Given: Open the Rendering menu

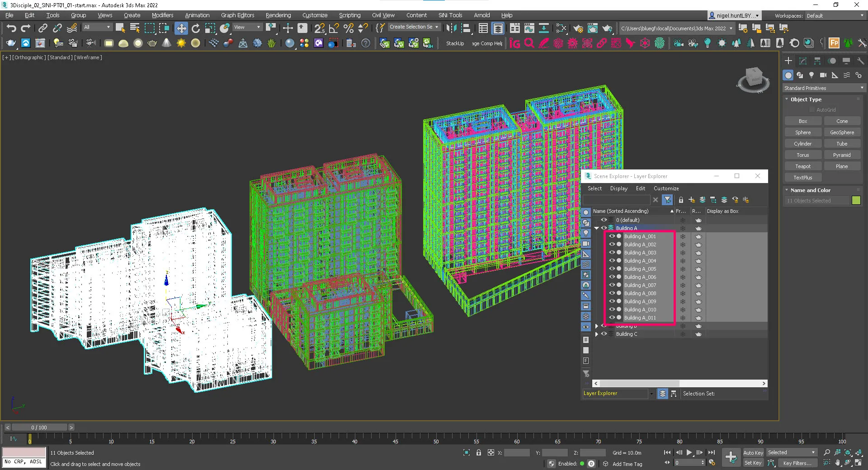Looking at the screenshot, I should [278, 15].
